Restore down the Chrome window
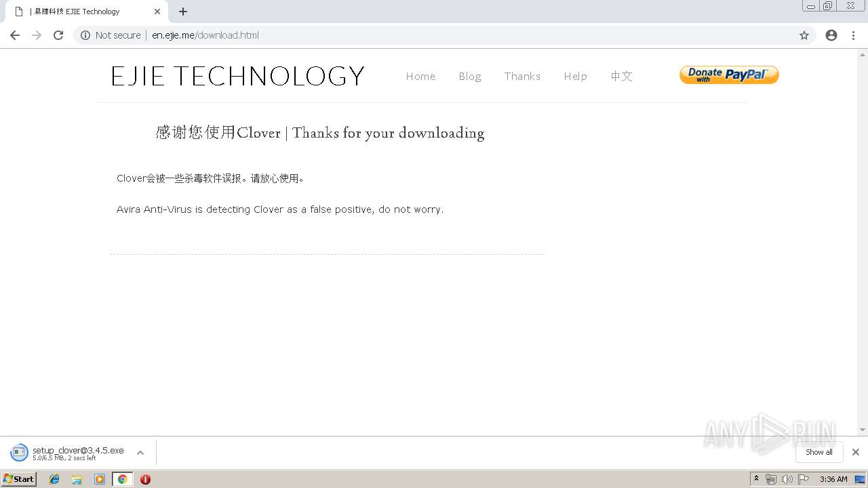 [x=828, y=6]
